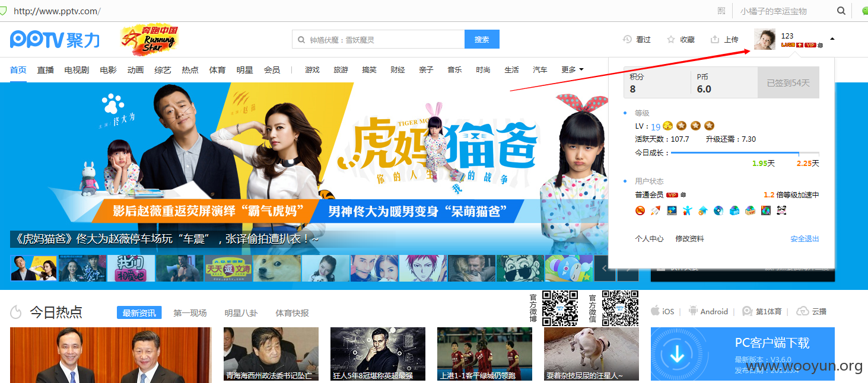Select 最新资讯 tab
Screen dimensions: 868x383
pyautogui.click(x=139, y=312)
